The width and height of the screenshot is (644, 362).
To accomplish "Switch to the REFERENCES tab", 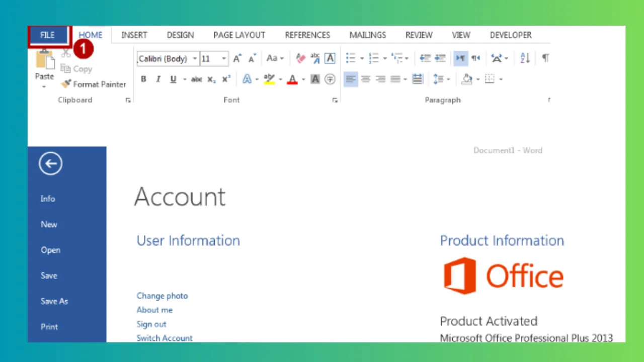I will coord(307,35).
